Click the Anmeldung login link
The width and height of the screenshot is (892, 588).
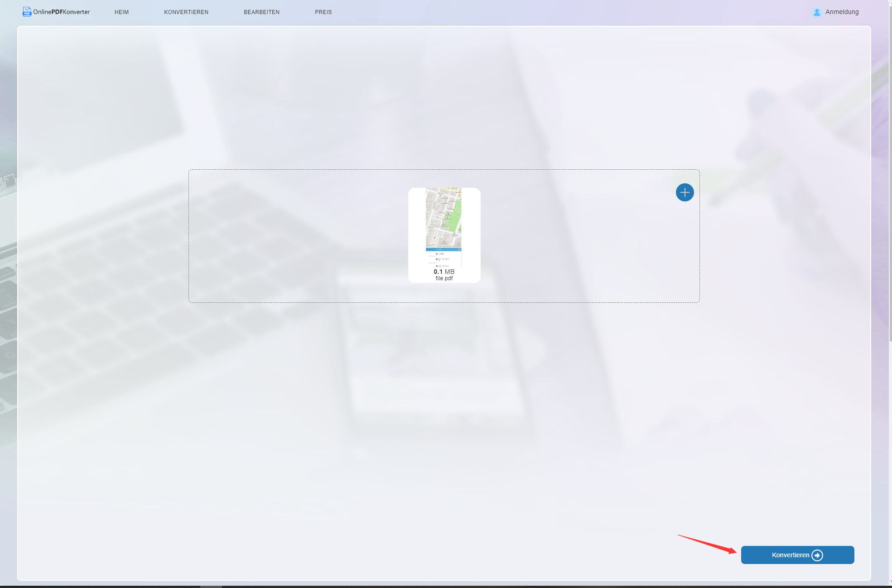pyautogui.click(x=842, y=12)
